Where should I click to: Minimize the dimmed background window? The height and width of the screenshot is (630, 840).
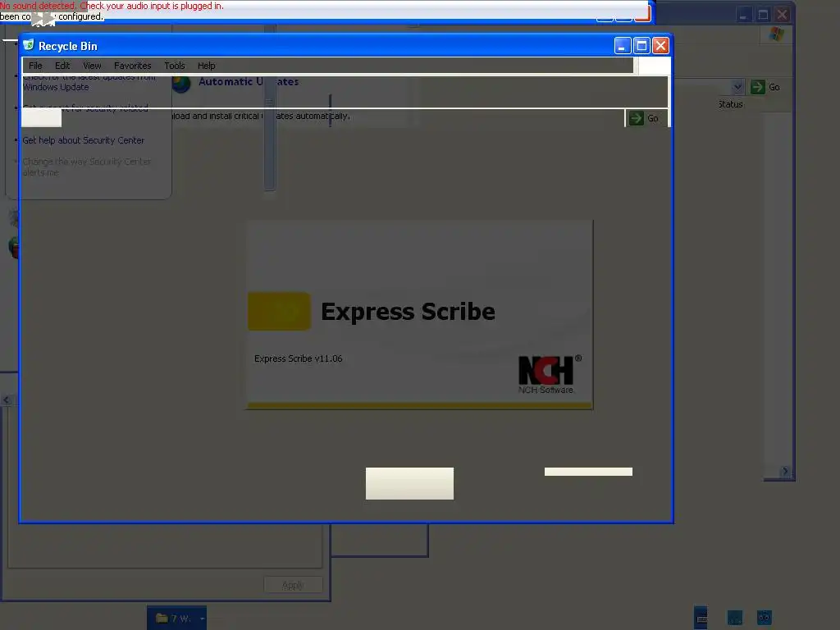click(x=743, y=15)
